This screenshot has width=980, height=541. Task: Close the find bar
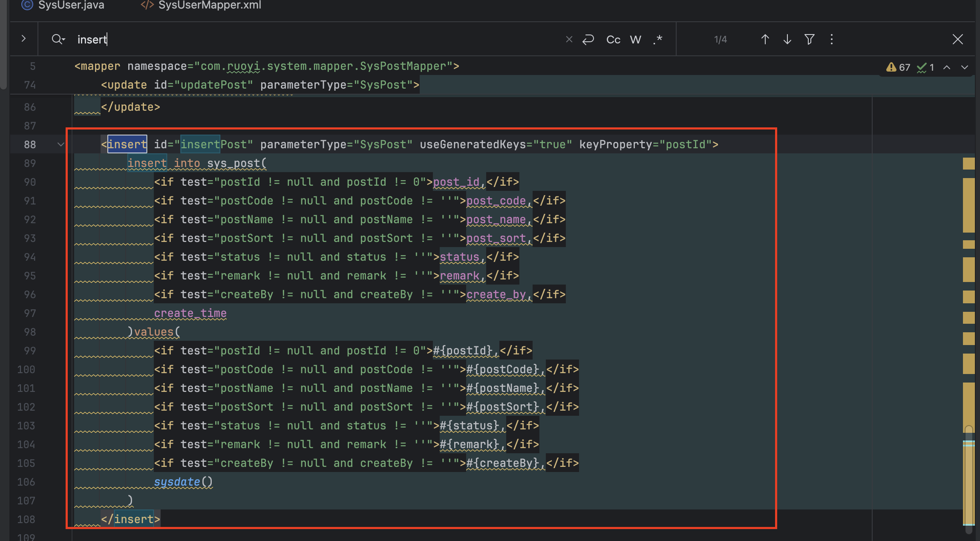pyautogui.click(x=957, y=40)
